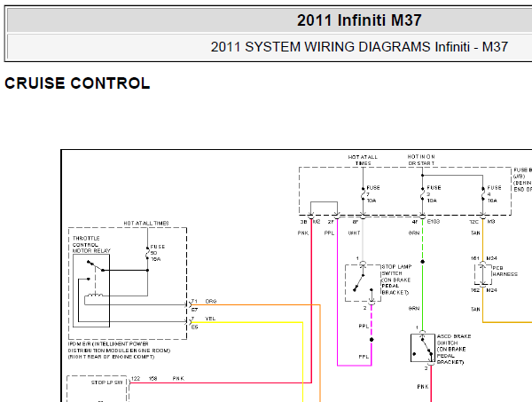Click the "PPL" label beside the 2F terminal
The height and width of the screenshot is (402, 532).
coord(329,233)
